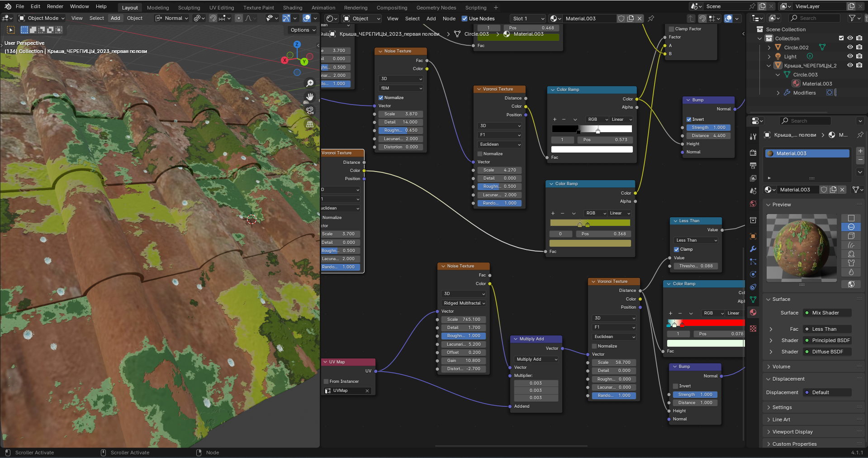Expand Modifiers in the outliner
The image size is (868, 458).
coord(778,93)
